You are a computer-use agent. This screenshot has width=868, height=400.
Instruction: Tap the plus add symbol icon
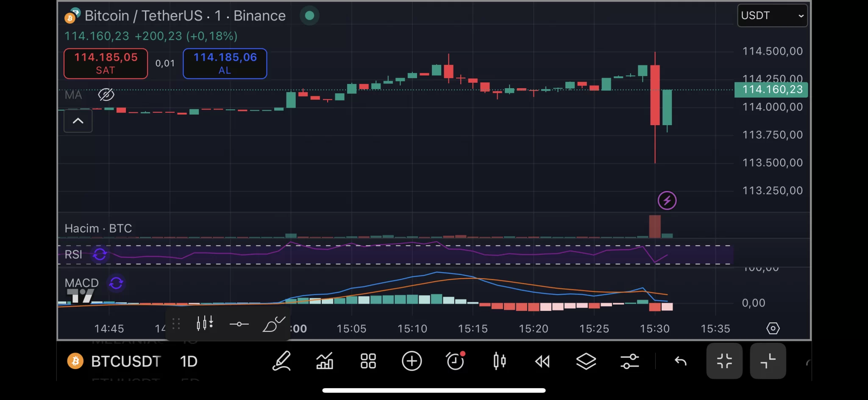(x=412, y=361)
